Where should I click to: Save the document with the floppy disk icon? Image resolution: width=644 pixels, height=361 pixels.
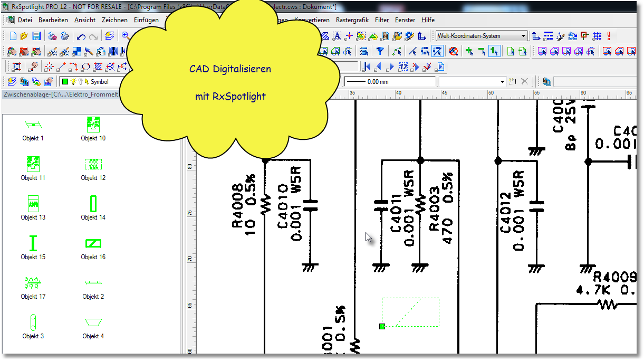(x=36, y=36)
